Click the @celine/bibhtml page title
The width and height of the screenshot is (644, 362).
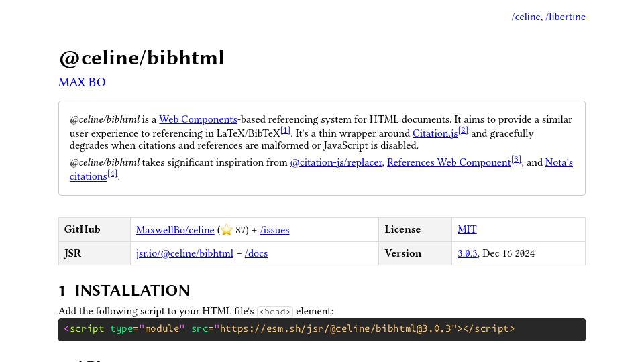point(142,58)
